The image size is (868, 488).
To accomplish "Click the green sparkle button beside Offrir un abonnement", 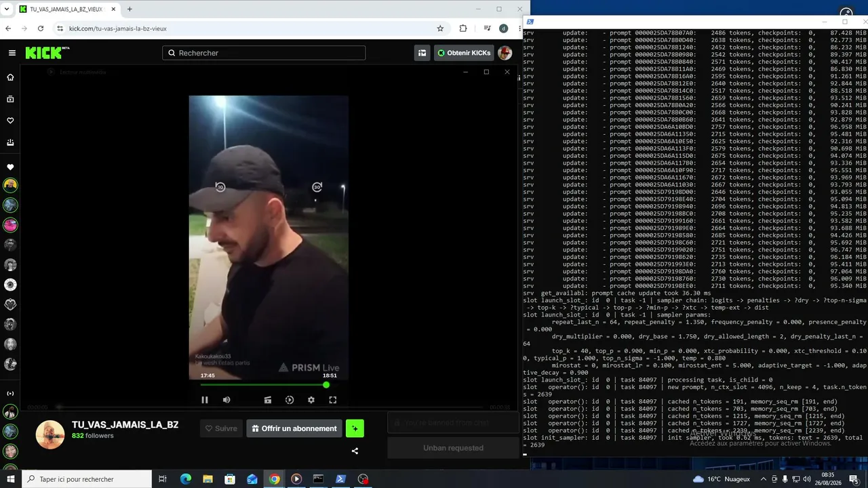I will tap(355, 428).
